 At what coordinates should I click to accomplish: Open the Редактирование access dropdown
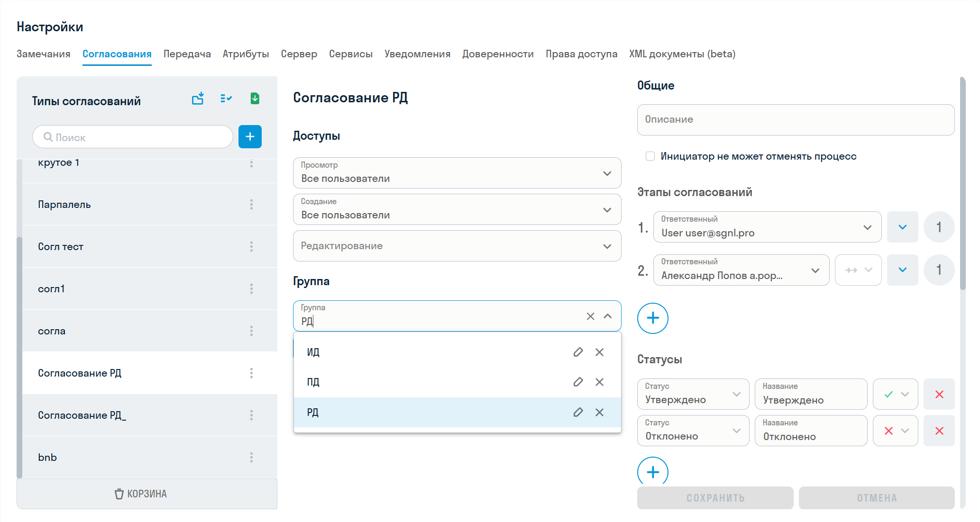pyautogui.click(x=607, y=246)
